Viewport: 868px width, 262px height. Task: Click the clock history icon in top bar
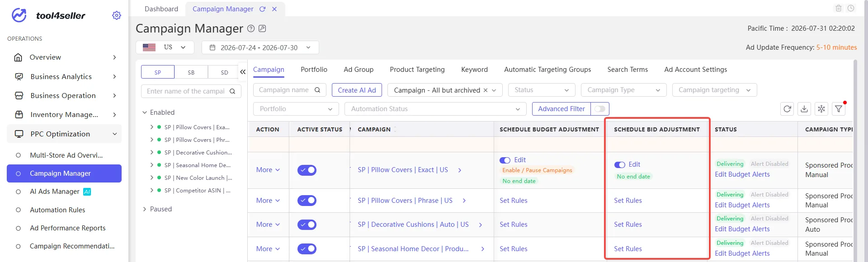(x=851, y=8)
